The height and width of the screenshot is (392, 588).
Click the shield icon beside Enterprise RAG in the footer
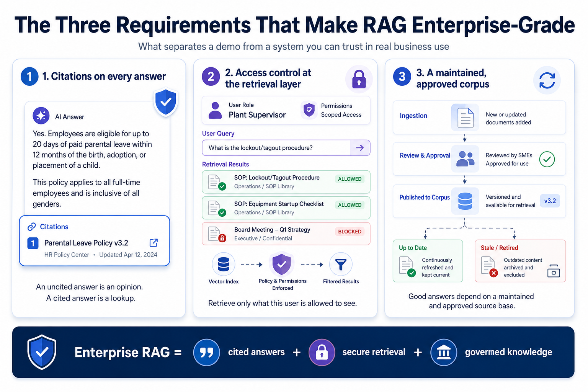42,352
